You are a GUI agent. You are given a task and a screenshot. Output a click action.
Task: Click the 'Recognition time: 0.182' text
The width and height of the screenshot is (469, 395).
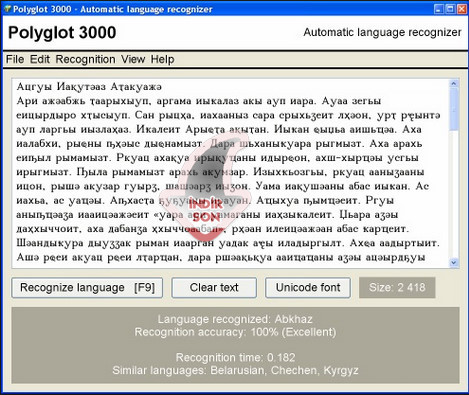(x=235, y=358)
